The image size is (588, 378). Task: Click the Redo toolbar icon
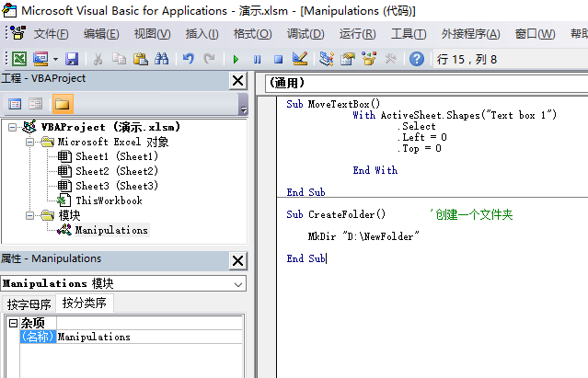[x=209, y=59]
